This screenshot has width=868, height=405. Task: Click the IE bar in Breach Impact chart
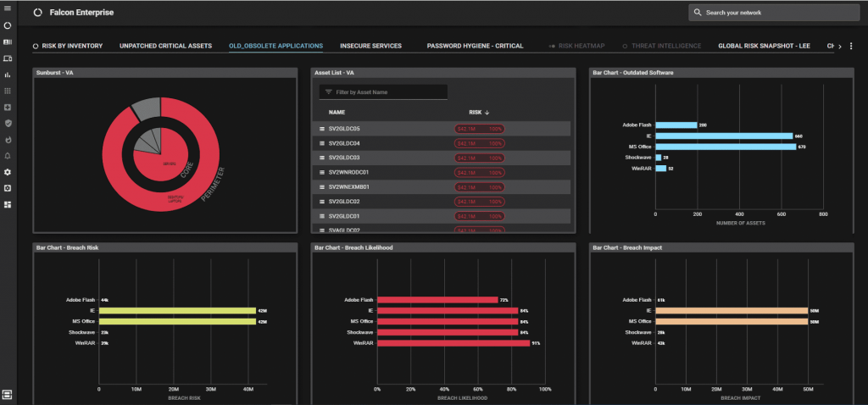(x=732, y=310)
